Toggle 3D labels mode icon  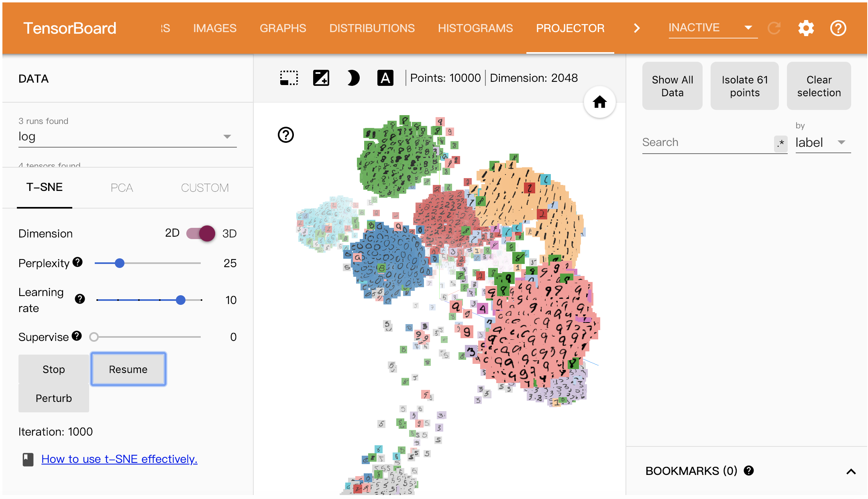coord(385,78)
